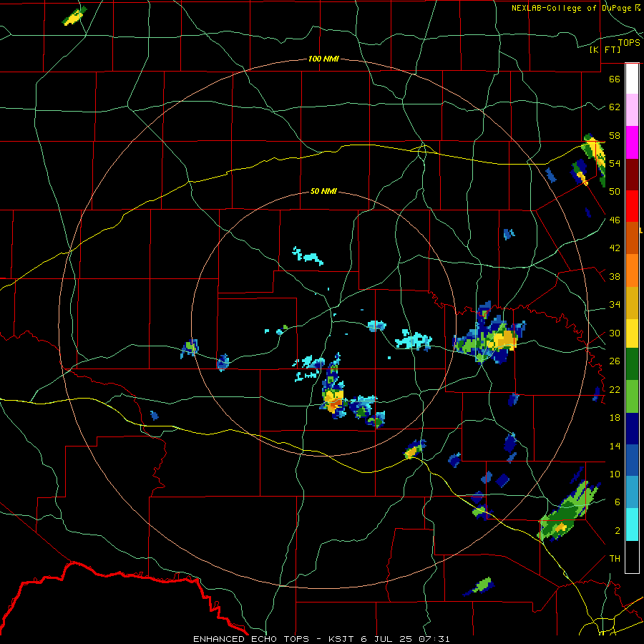The height and width of the screenshot is (644, 644).
Task: Click the "NEXLAB-College of DuPage" credit text
Action: [572, 8]
